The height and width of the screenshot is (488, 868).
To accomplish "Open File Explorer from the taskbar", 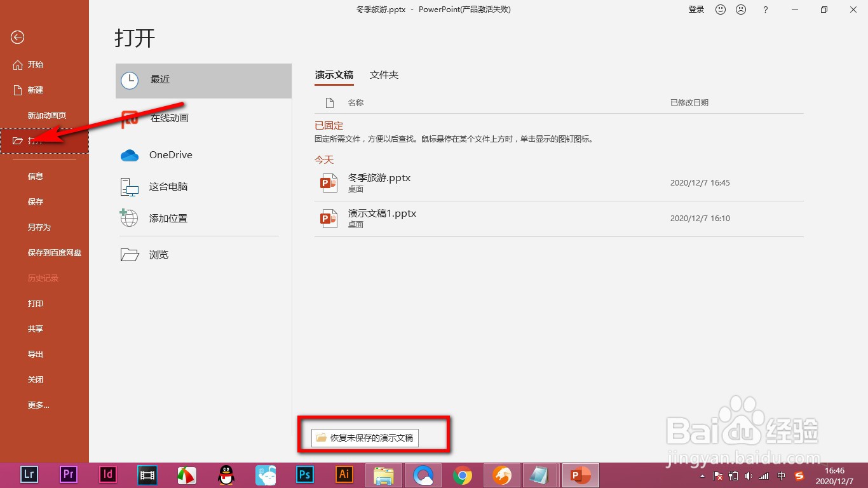I will click(384, 475).
